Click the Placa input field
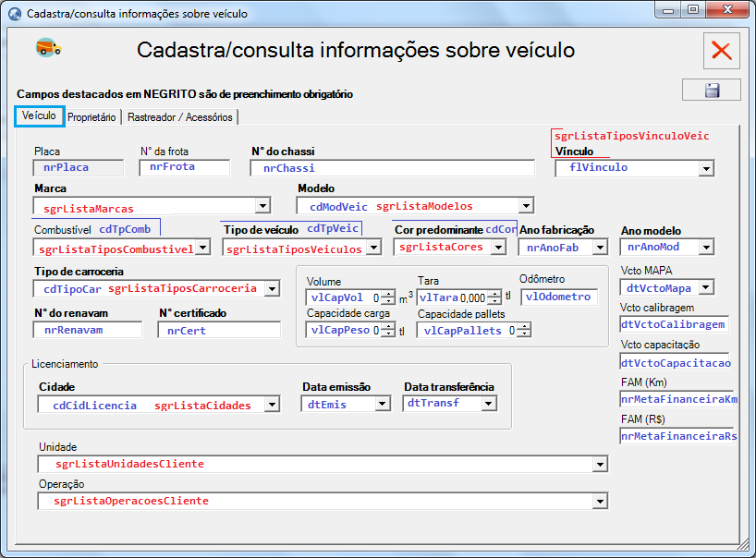This screenshot has height=558, width=756. [x=79, y=168]
